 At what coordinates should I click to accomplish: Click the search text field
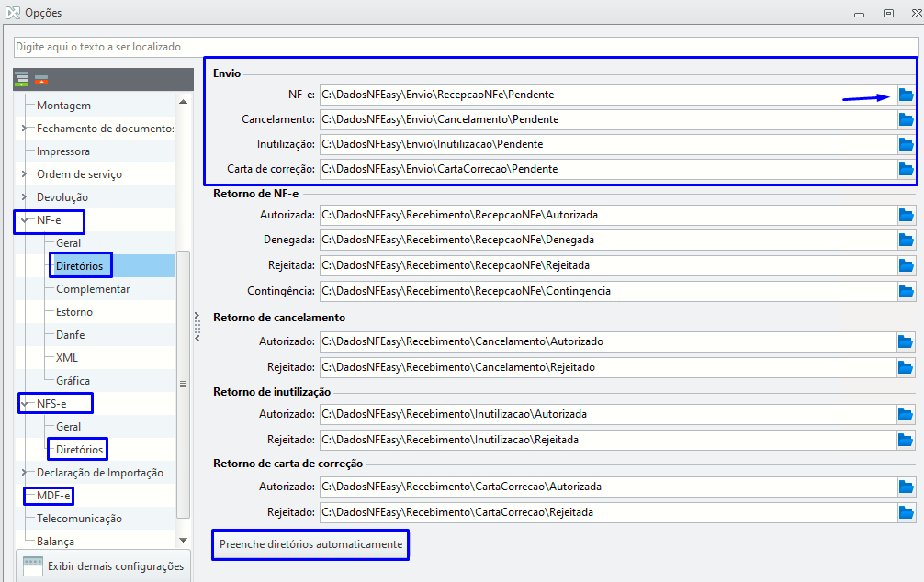tap(466, 47)
